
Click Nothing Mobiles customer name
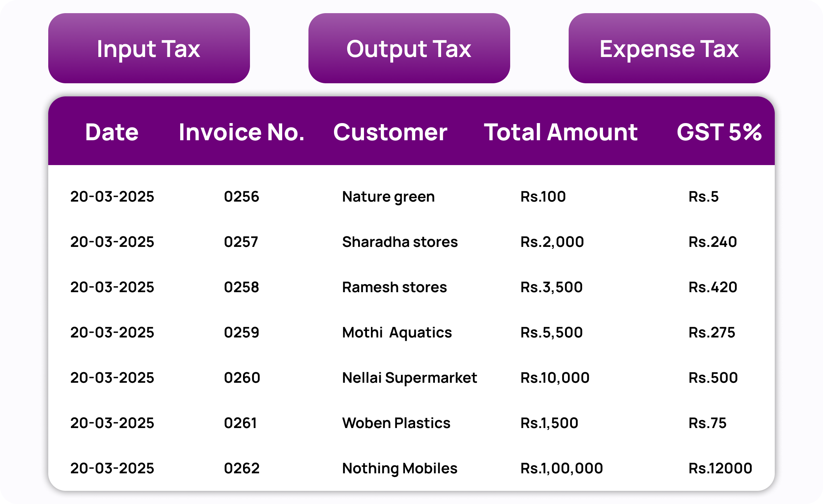coord(399,468)
